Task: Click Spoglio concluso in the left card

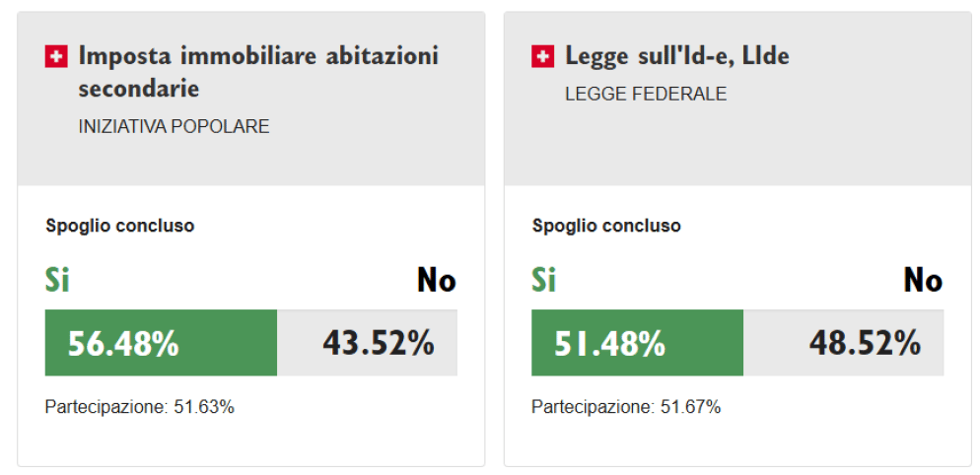Action: 120,226
